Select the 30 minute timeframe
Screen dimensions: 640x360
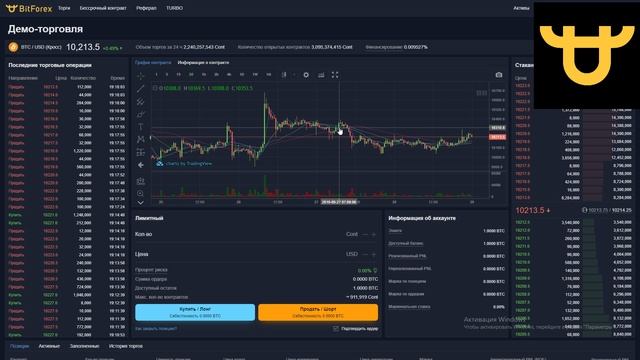(x=191, y=75)
